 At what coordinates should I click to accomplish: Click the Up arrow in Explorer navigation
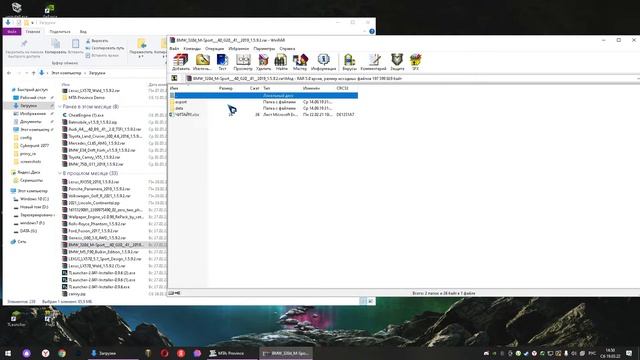tap(33, 73)
